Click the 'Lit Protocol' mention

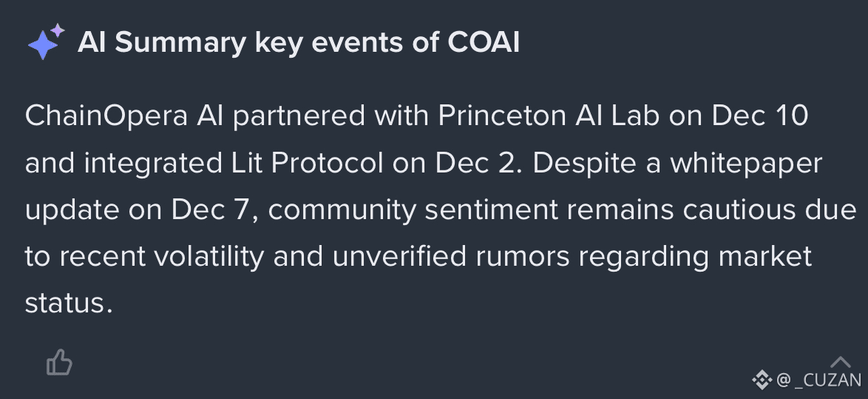pyautogui.click(x=306, y=163)
